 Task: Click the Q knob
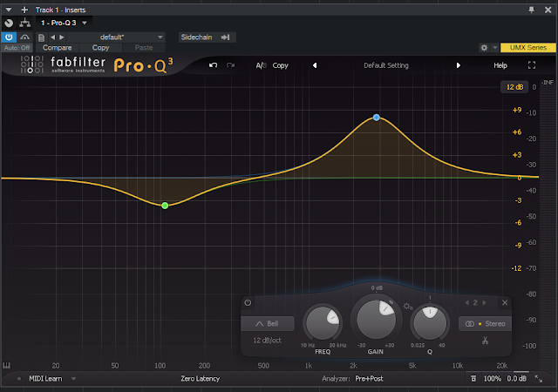click(x=430, y=323)
